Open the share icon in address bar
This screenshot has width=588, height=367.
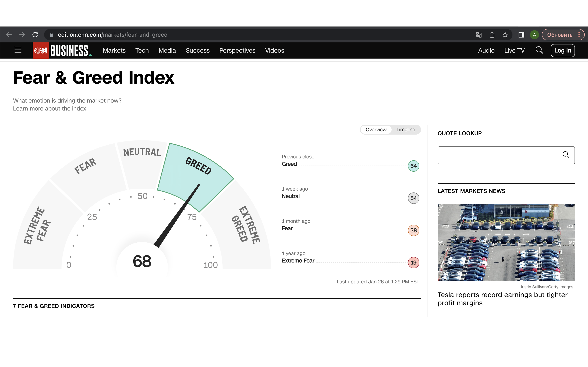[x=492, y=35]
